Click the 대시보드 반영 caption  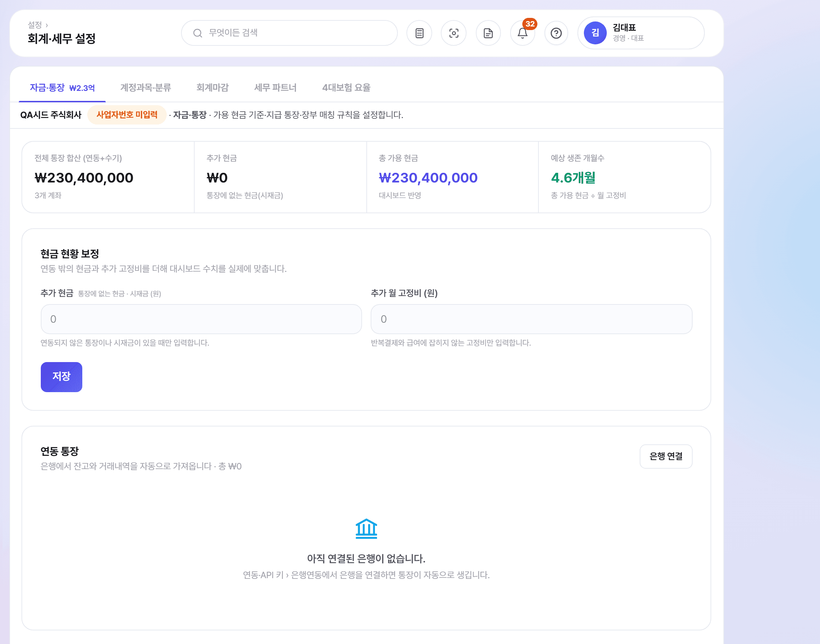400,195
